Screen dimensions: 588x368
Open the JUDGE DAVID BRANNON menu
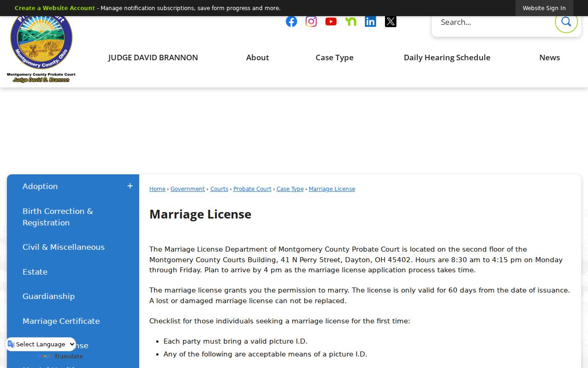(153, 57)
